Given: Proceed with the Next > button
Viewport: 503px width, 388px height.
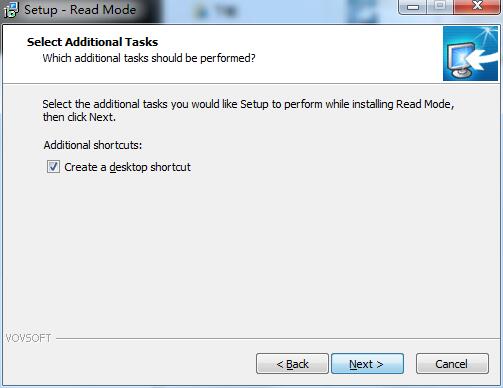Looking at the screenshot, I should tap(367, 364).
